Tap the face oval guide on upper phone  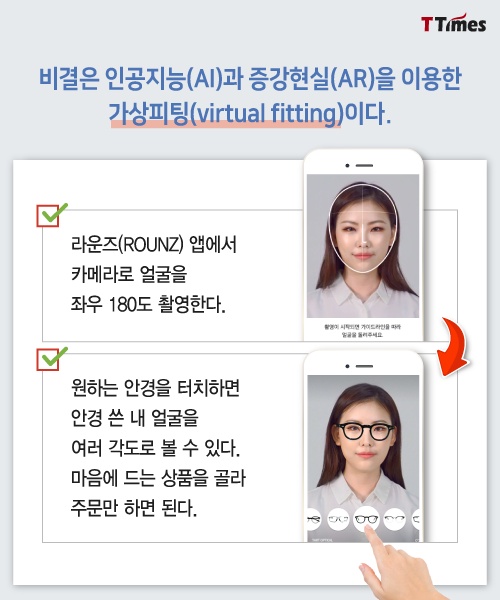coord(363,228)
